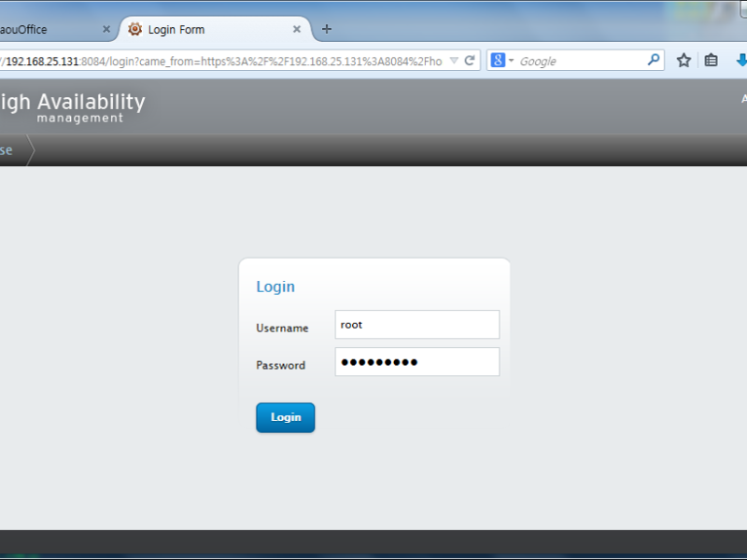The height and width of the screenshot is (560, 747).
Task: Close the Login Form tab
Action: (x=297, y=29)
